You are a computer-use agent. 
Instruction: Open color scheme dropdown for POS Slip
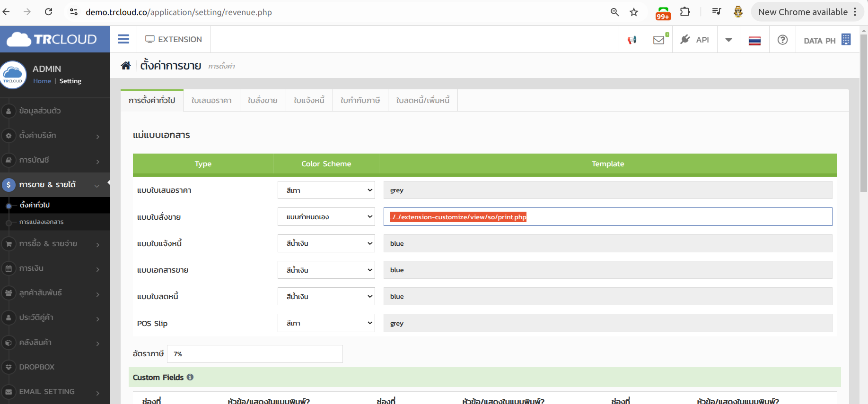tap(326, 323)
